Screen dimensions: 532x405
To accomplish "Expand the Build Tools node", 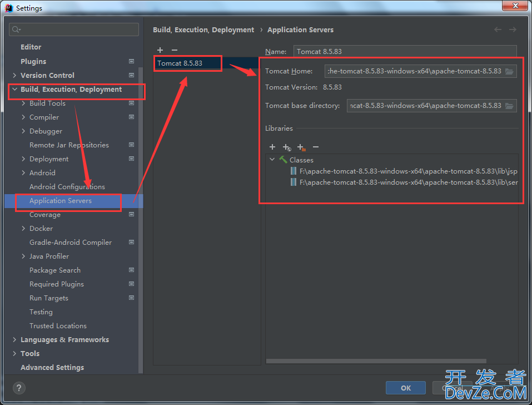I will pyautogui.click(x=23, y=103).
